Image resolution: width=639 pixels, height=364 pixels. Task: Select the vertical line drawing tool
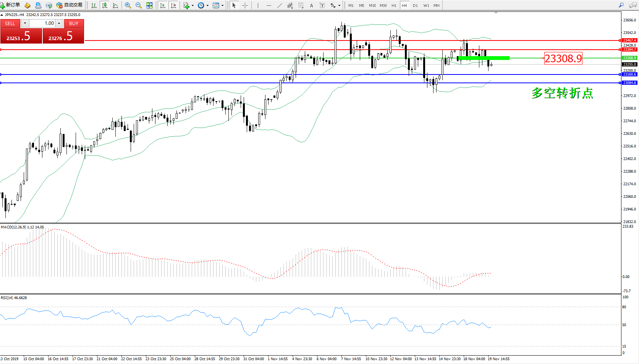[258, 5]
